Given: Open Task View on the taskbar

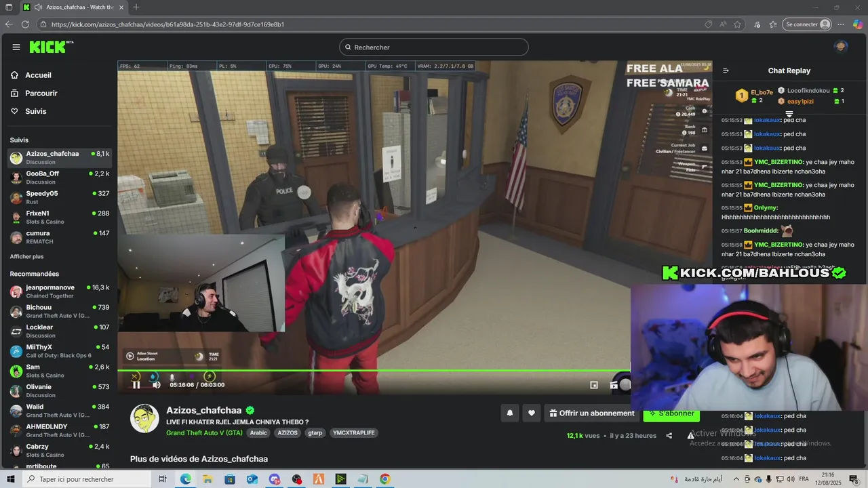Looking at the screenshot, I should (163, 479).
